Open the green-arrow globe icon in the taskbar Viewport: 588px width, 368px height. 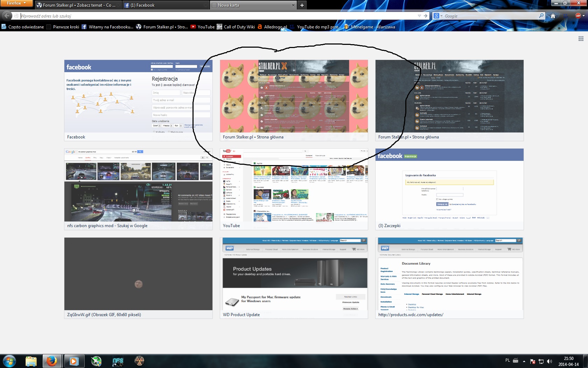coord(96,361)
